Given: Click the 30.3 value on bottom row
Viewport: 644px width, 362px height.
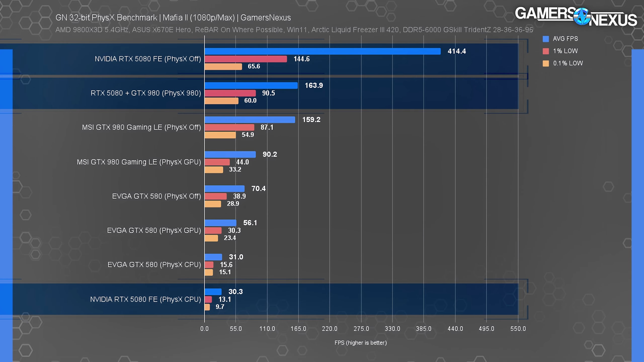Looking at the screenshot, I should click(235, 292).
